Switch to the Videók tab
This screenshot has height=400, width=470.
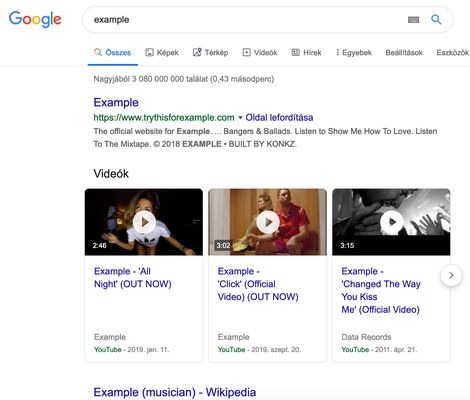(260, 52)
